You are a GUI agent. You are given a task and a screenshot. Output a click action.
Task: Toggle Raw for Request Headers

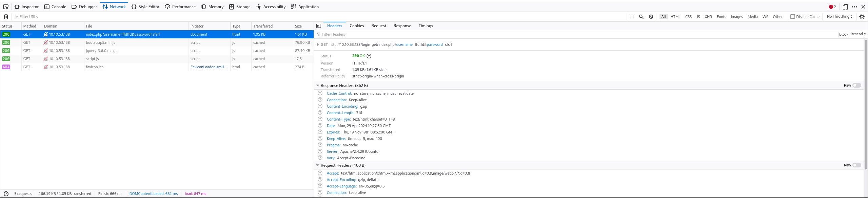click(x=857, y=165)
